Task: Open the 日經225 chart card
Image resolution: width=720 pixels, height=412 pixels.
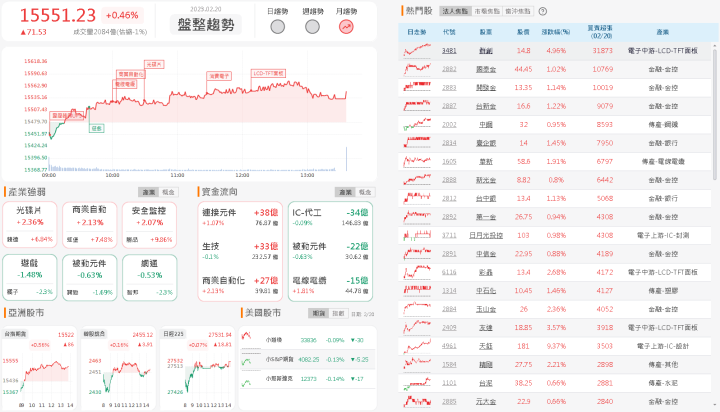Action: (x=197, y=368)
